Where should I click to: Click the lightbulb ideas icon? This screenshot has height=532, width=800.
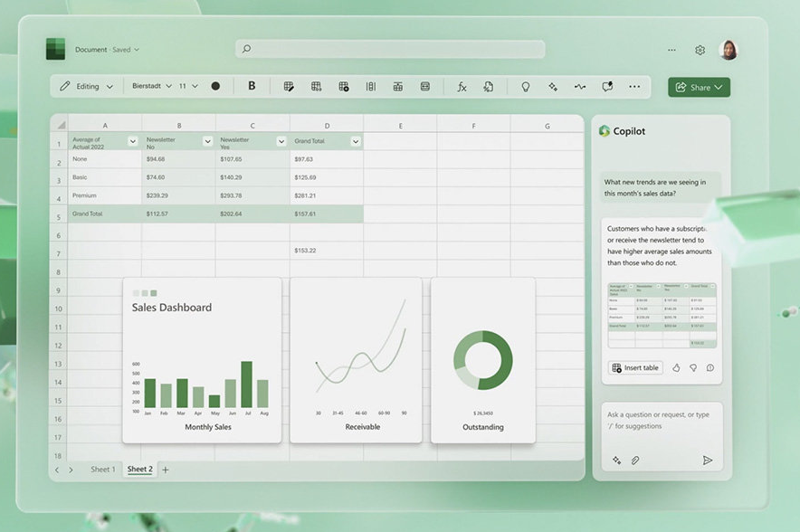pos(526,87)
